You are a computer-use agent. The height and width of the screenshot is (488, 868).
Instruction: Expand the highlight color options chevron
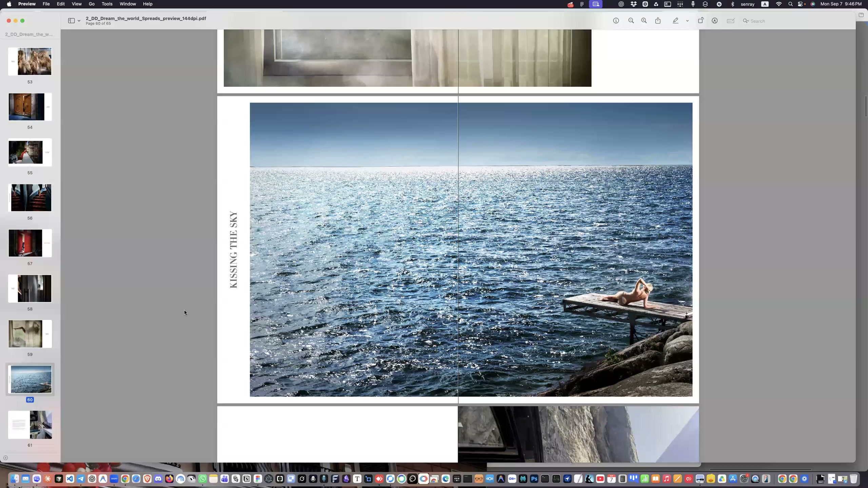pos(687,21)
